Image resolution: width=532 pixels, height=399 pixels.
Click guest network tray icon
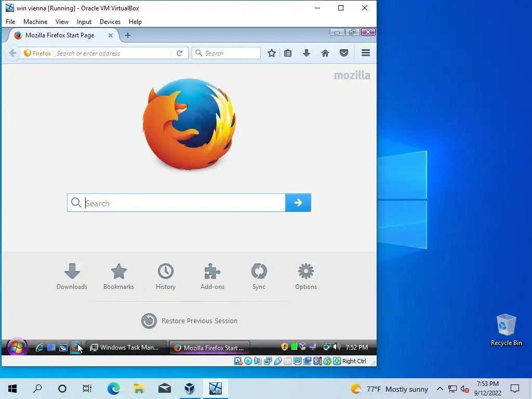coord(327,347)
